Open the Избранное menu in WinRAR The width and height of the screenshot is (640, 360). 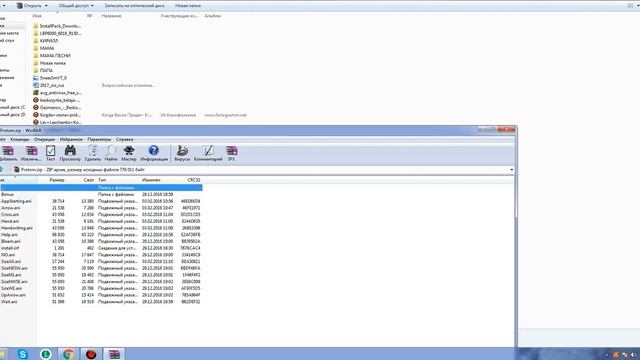point(71,140)
